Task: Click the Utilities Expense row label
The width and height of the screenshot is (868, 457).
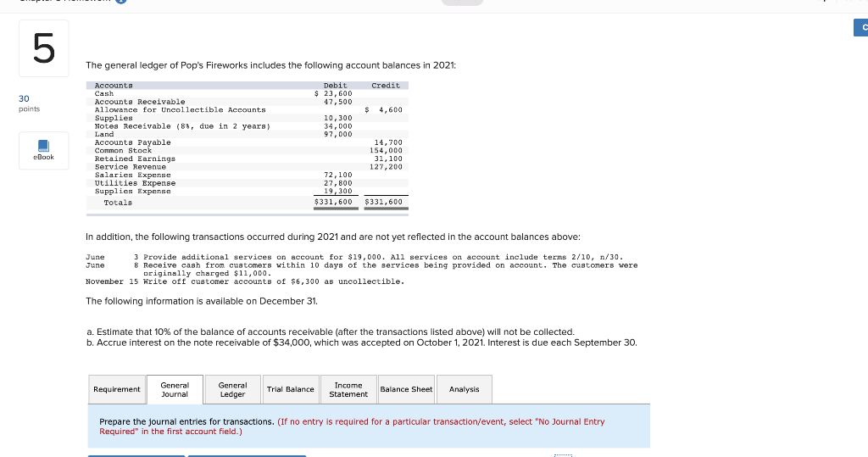Action: point(135,183)
